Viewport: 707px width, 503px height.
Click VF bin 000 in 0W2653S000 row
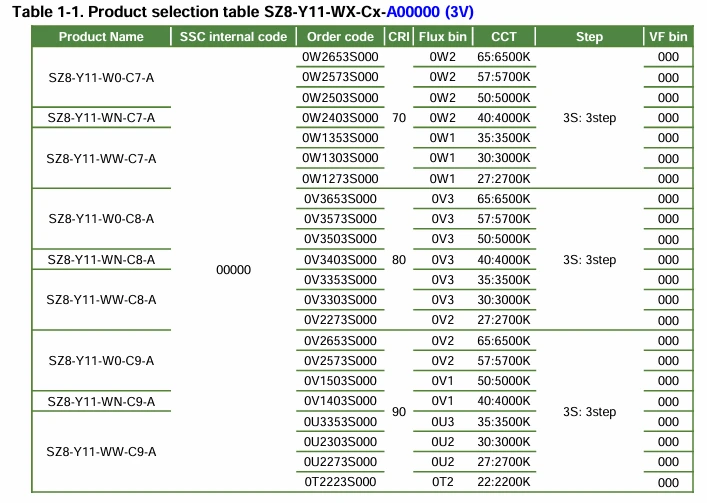668,57
